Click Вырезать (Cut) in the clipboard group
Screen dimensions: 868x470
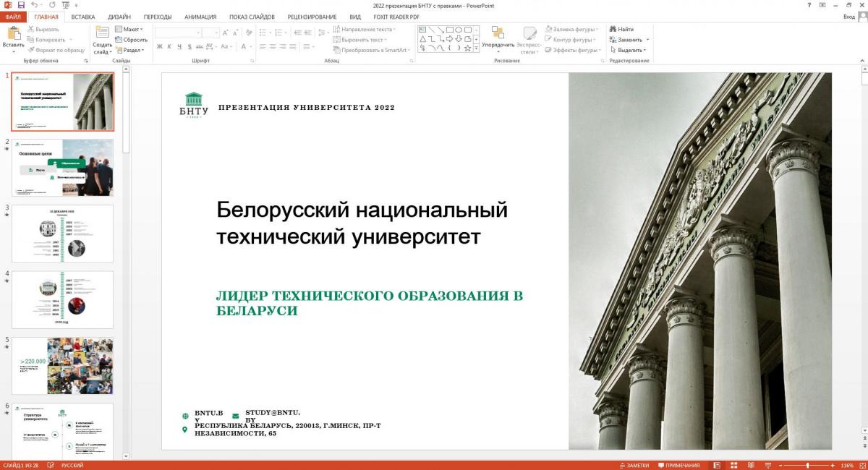tap(43, 29)
